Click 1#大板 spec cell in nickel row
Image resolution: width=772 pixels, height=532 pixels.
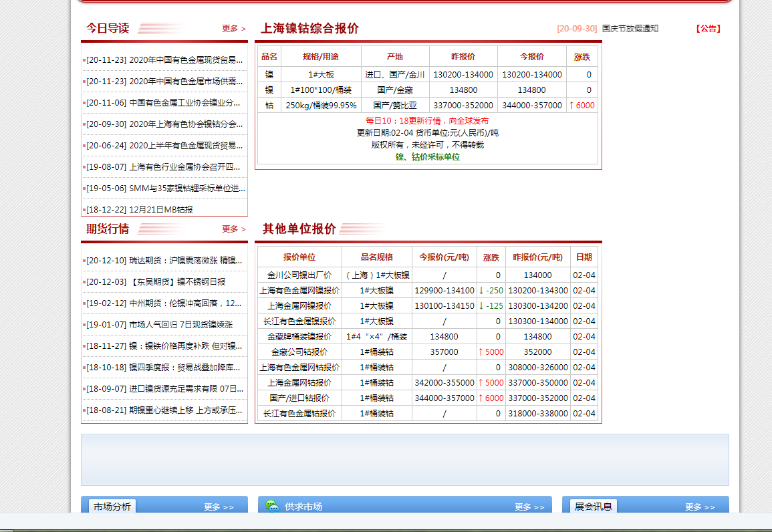point(321,74)
